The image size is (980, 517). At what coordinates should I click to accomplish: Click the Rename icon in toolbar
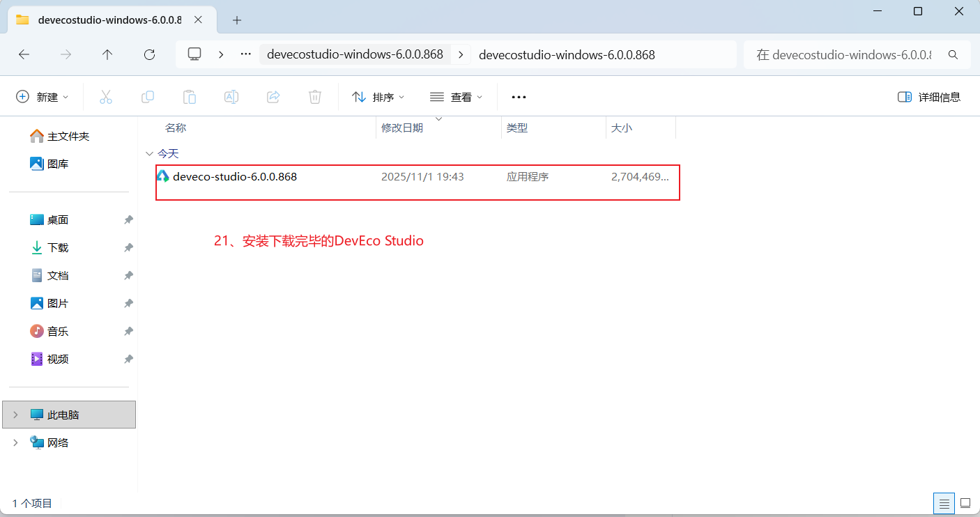coord(231,97)
